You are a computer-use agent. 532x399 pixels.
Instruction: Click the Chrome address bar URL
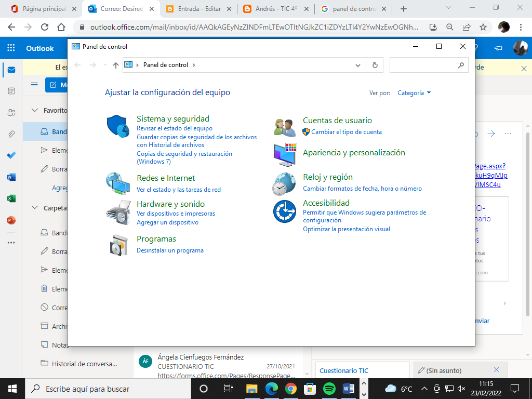pos(254,27)
